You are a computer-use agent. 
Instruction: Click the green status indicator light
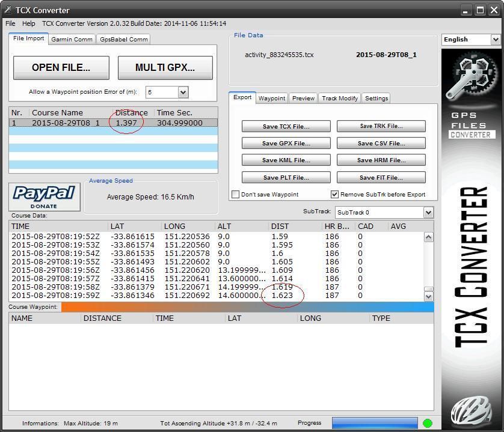[427, 424]
